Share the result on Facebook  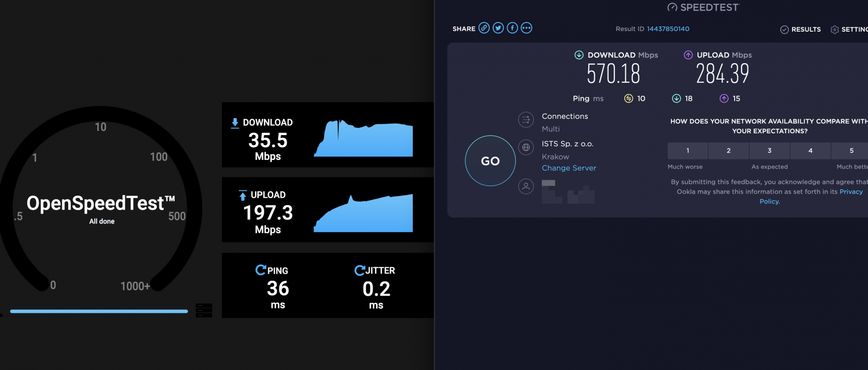(512, 28)
